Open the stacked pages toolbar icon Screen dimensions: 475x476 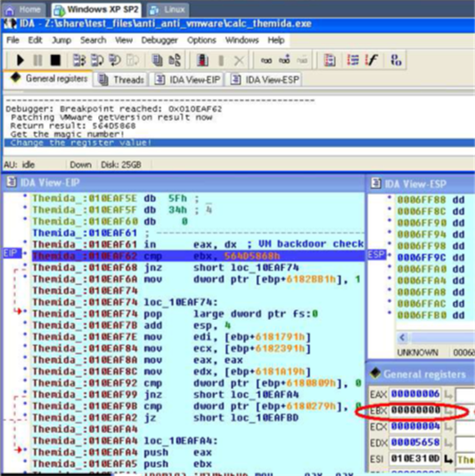[x=157, y=60]
